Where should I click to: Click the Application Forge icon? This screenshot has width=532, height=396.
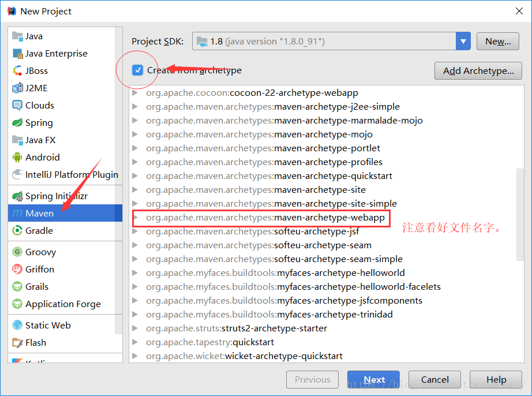click(x=17, y=304)
